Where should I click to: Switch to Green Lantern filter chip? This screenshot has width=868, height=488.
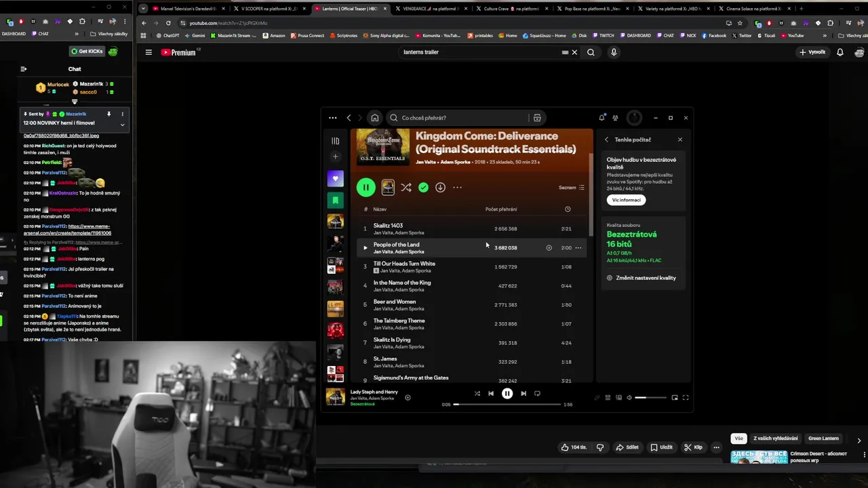pos(823,439)
